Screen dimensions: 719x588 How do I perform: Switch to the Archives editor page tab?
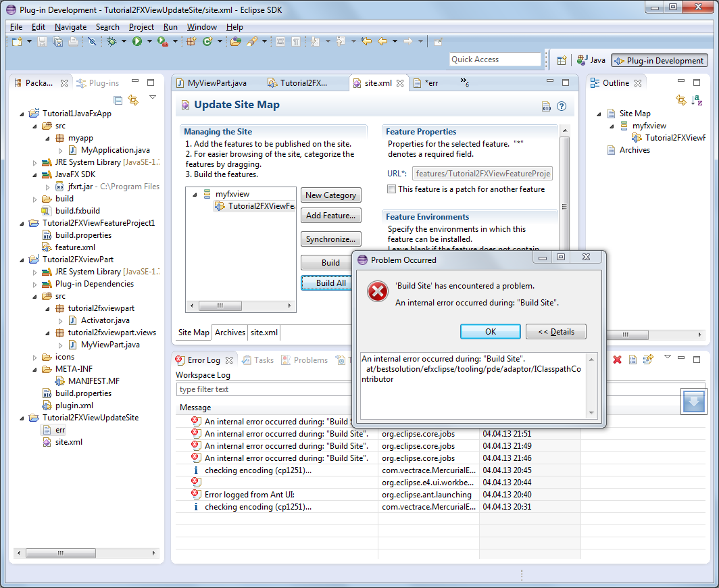tap(230, 333)
